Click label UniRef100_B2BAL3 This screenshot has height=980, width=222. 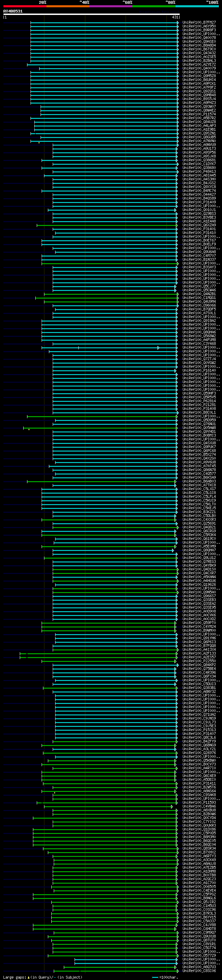pos(199,60)
